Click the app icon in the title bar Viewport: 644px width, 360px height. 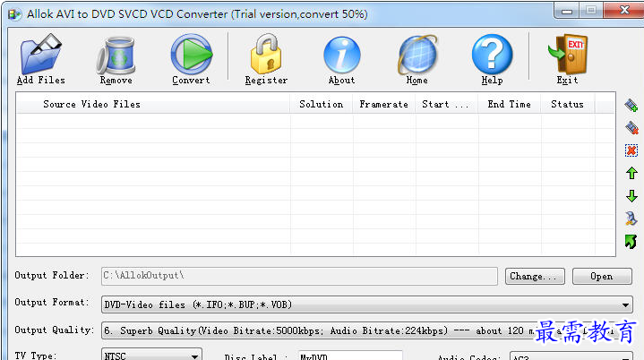pyautogui.click(x=14, y=14)
